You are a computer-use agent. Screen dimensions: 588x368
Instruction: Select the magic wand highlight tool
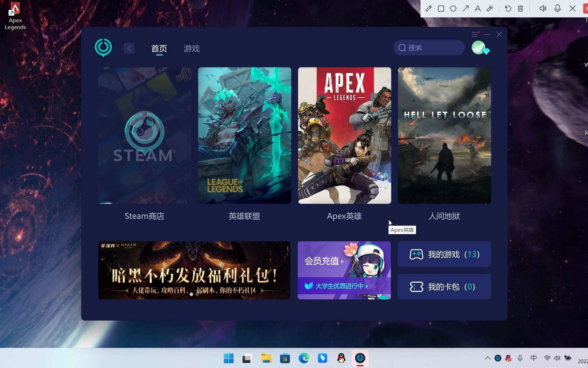490,9
